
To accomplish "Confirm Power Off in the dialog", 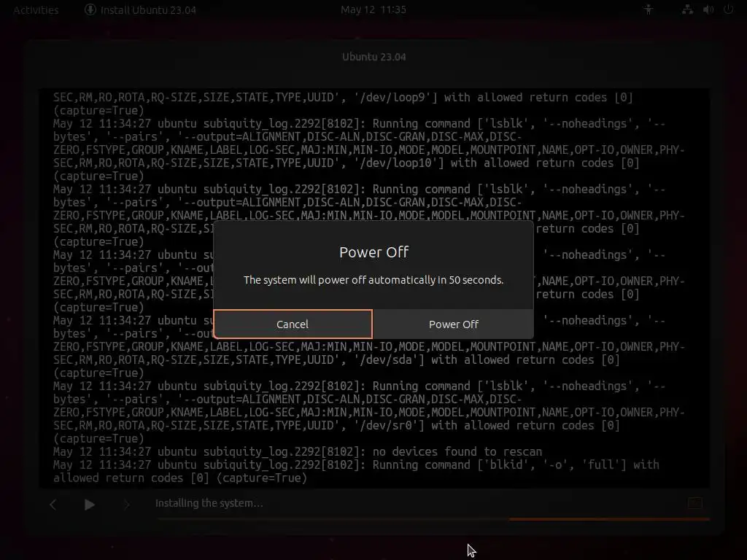I will pyautogui.click(x=453, y=324).
